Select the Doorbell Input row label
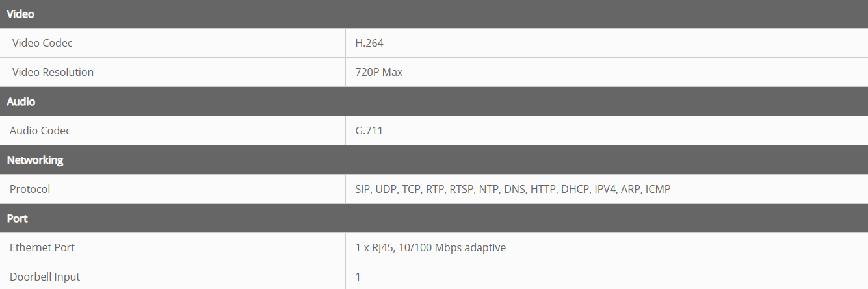Screen dimensions: 868x289 tap(45, 277)
